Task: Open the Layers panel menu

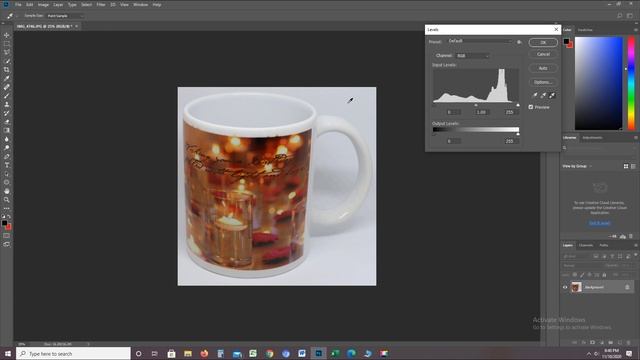Action: pyautogui.click(x=636, y=245)
